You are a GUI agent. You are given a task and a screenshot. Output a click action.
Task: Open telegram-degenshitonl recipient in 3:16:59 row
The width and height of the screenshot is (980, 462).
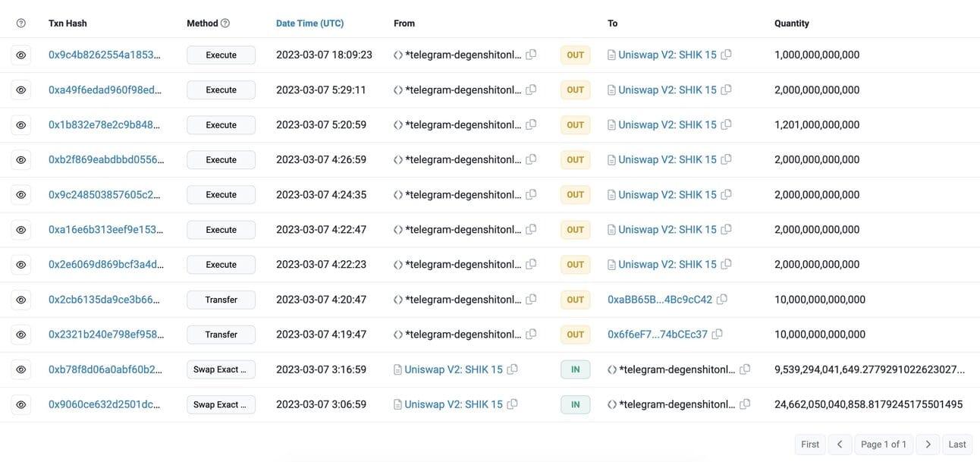677,369
